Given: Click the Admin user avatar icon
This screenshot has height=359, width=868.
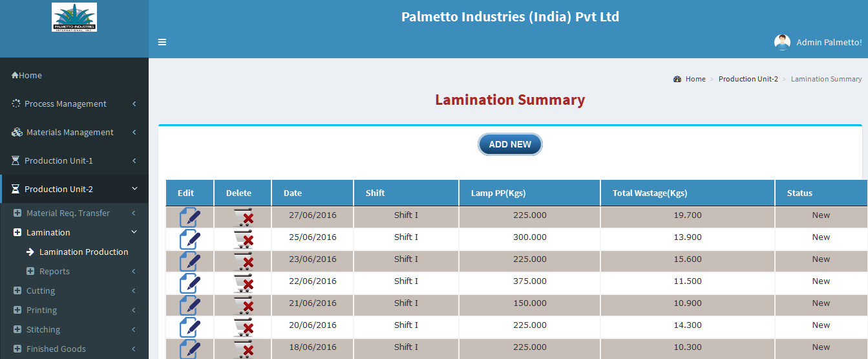Looking at the screenshot, I should click(782, 42).
